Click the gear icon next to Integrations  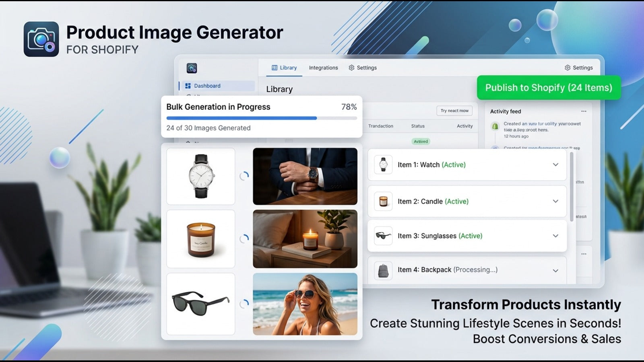click(351, 68)
